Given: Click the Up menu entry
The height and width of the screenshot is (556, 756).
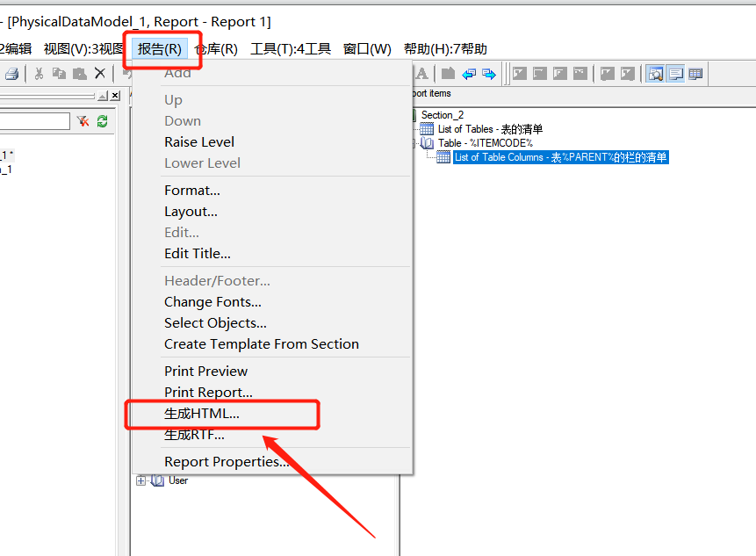Looking at the screenshot, I should tap(272, 100).
